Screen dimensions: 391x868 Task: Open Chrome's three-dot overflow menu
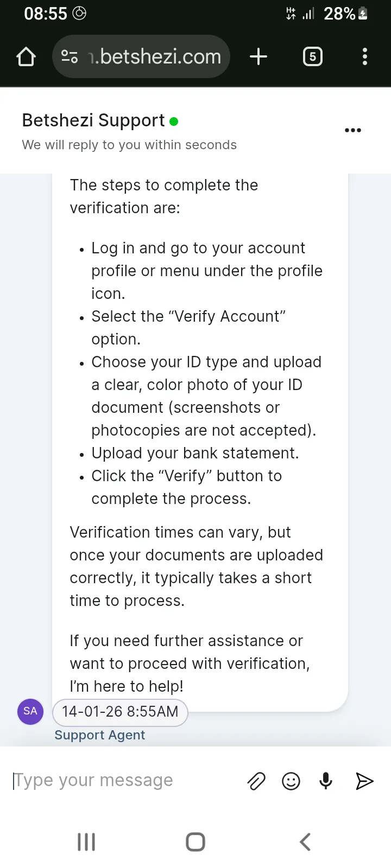click(364, 56)
